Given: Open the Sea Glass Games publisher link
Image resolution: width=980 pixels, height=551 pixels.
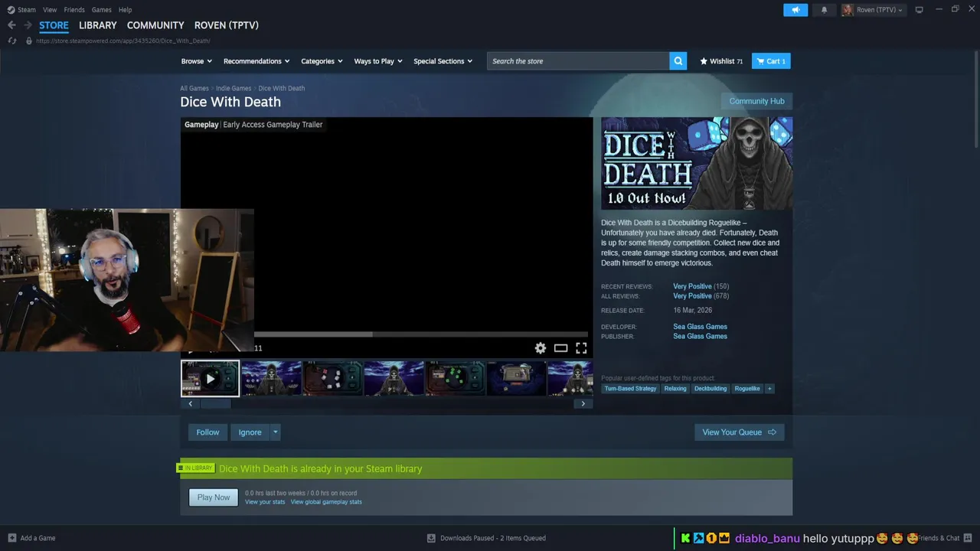Looking at the screenshot, I should pyautogui.click(x=700, y=337).
